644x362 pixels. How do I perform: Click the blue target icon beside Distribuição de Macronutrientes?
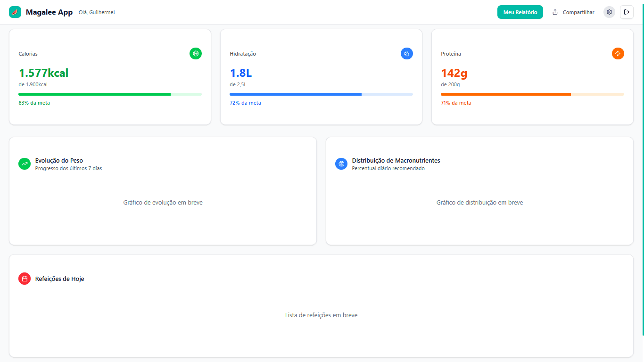point(341,164)
